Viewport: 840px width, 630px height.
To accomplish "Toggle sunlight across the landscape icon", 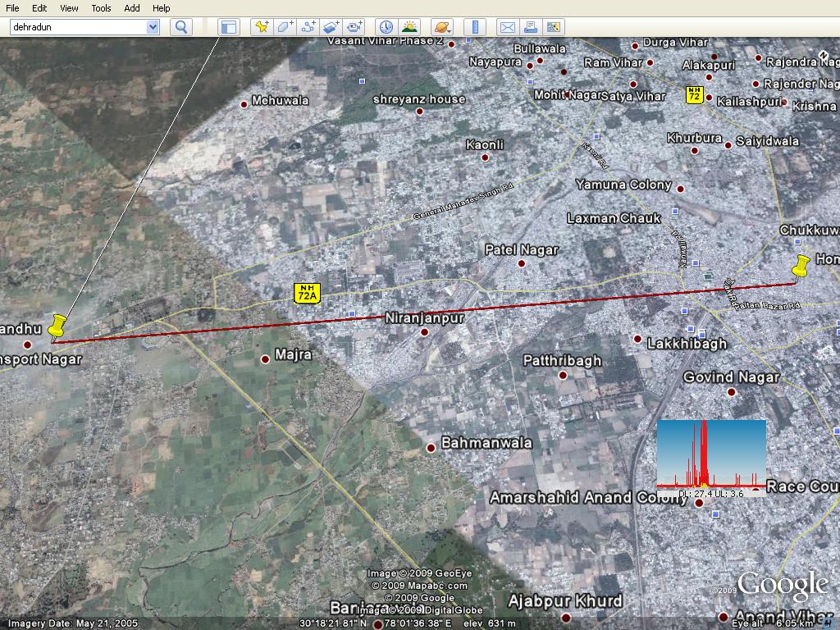I will point(410,27).
